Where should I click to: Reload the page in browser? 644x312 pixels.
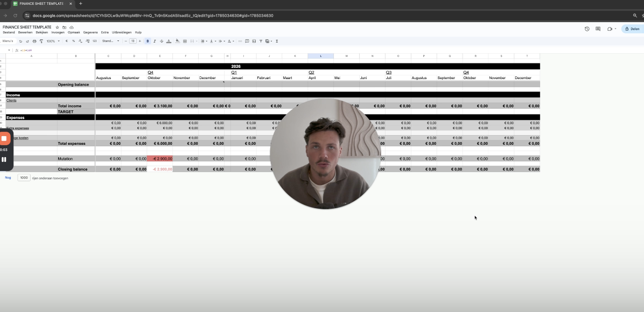(15, 16)
